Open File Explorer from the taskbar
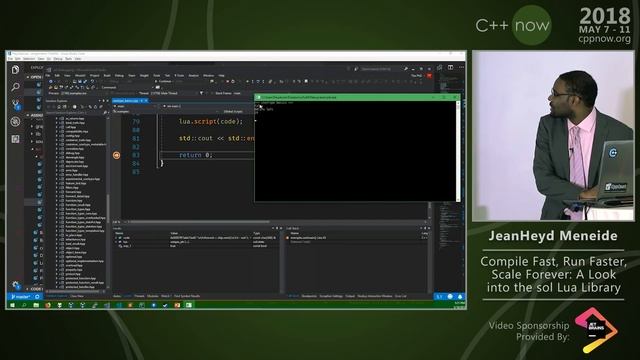The image size is (640, 360). point(36,305)
